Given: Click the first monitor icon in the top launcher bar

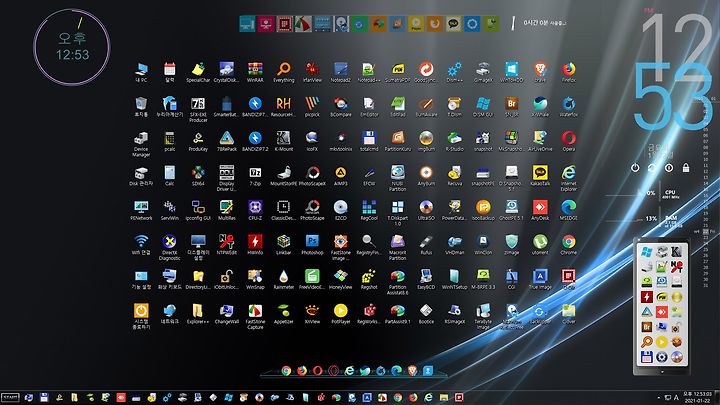Looking at the screenshot, I should 247,24.
